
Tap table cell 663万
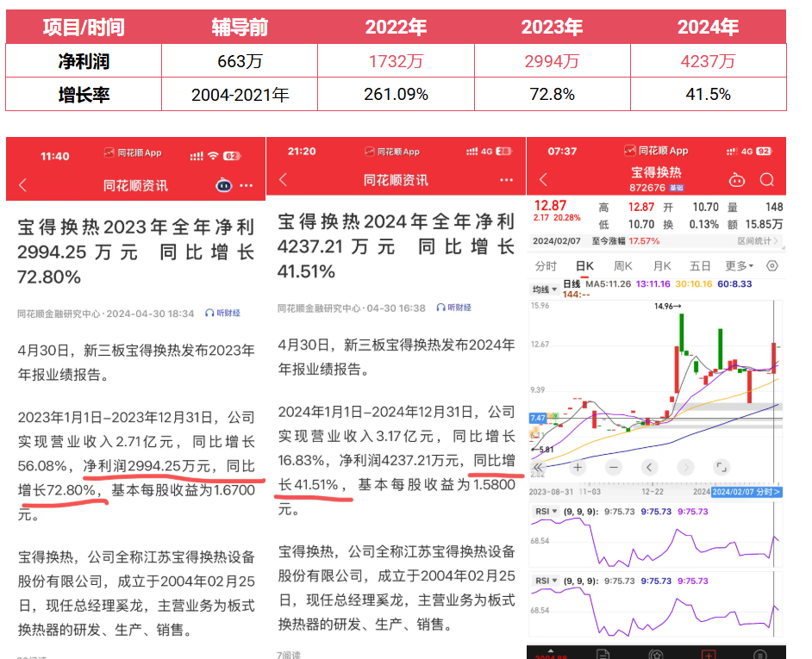pos(240,61)
